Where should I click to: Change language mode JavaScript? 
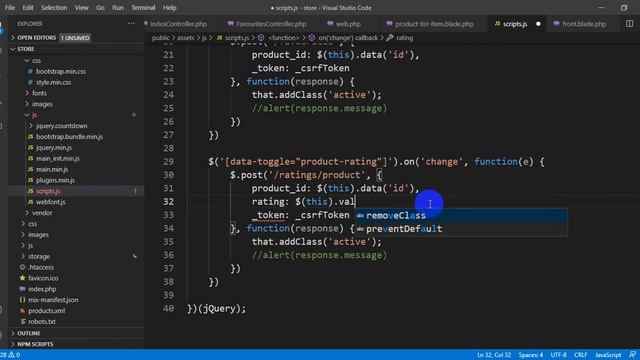[608, 355]
